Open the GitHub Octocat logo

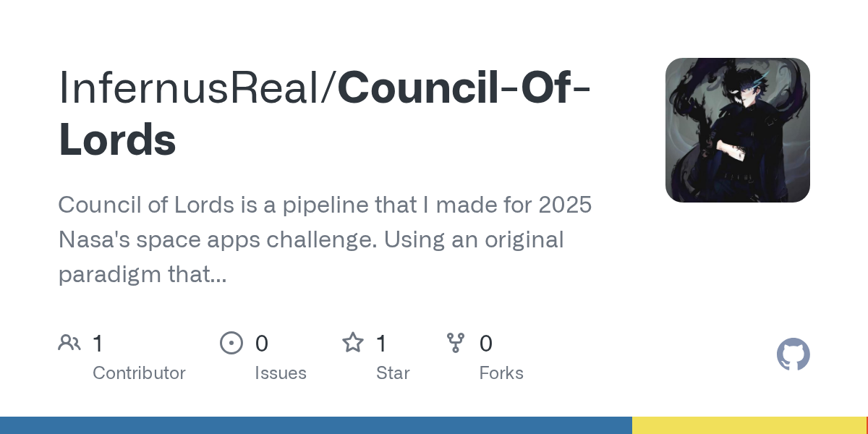793,354
